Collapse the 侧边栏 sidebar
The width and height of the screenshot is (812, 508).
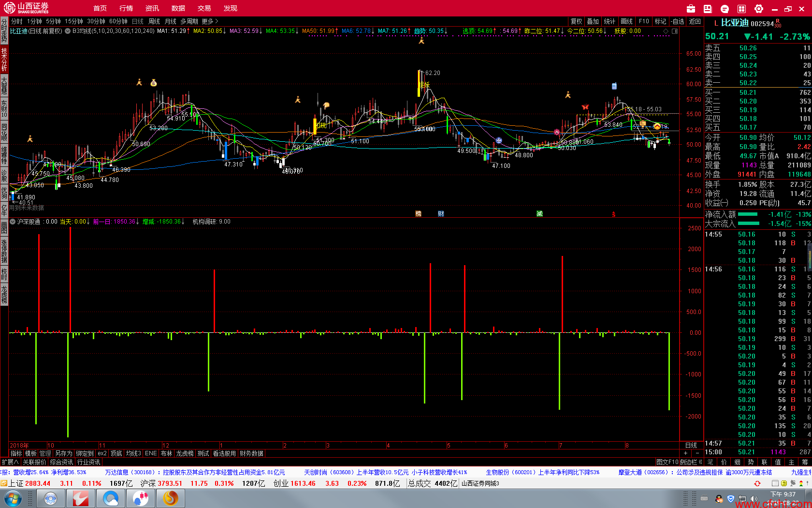click(x=691, y=462)
